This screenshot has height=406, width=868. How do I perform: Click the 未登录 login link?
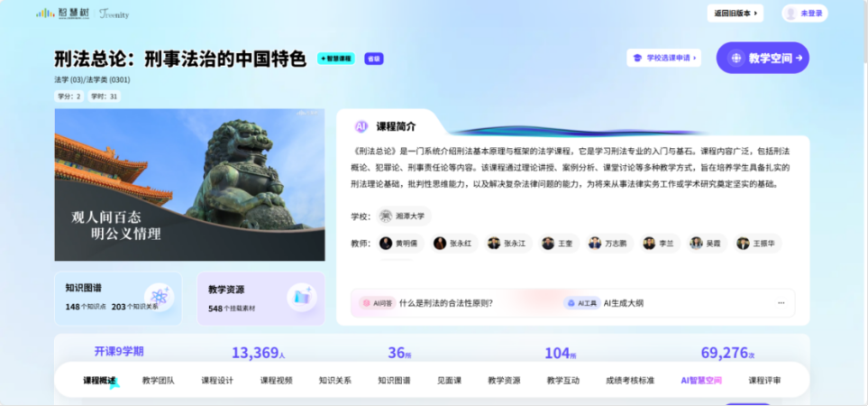click(811, 14)
